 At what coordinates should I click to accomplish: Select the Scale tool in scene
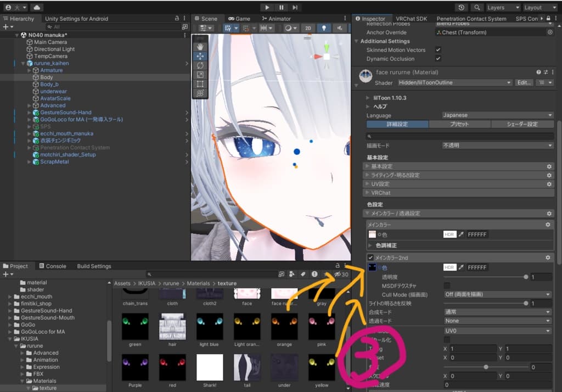200,75
